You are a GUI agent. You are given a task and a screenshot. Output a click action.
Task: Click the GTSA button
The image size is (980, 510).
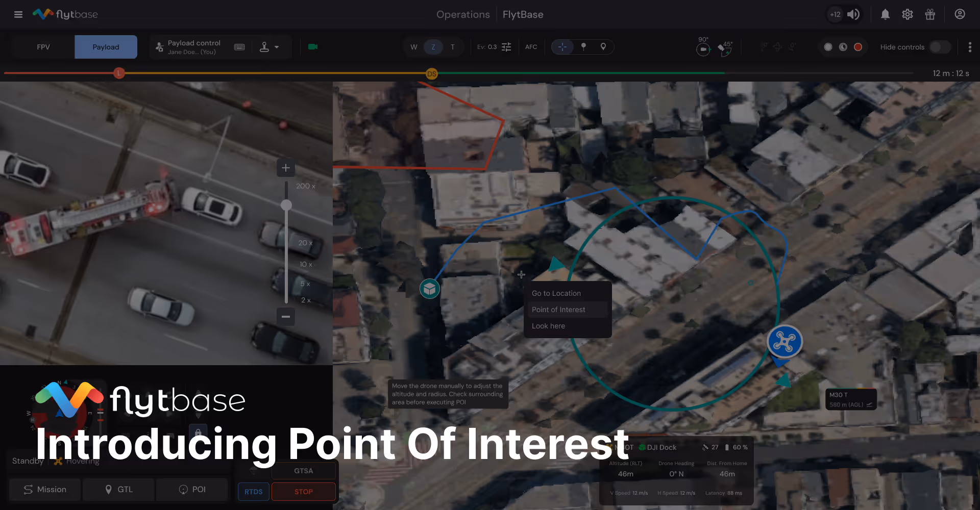click(304, 471)
